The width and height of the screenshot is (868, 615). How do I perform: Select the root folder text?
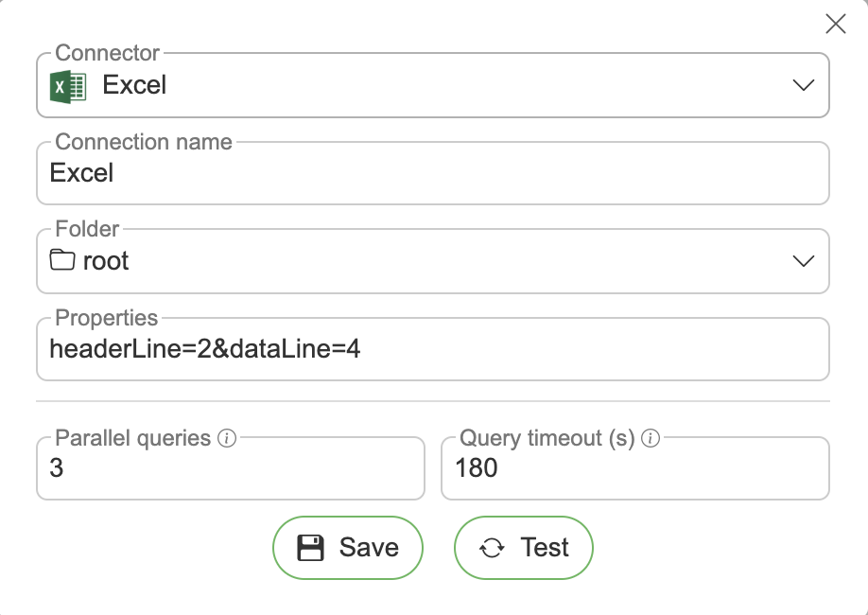coord(106,261)
